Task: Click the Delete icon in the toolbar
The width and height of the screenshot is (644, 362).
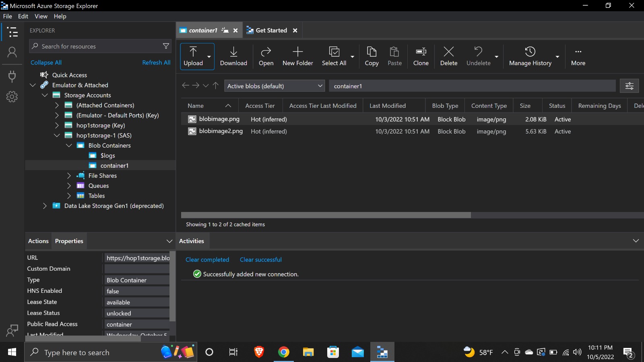Action: [449, 56]
